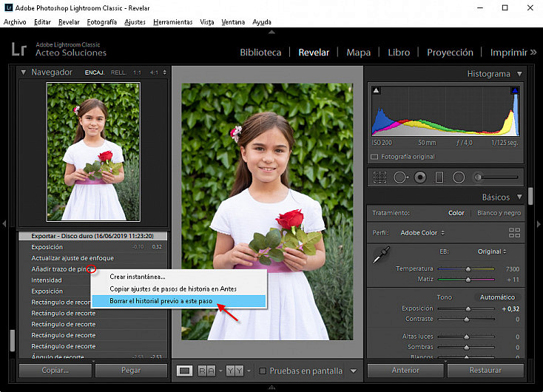Open the Fotografía menu
The width and height of the screenshot is (543, 392).
[x=102, y=21]
